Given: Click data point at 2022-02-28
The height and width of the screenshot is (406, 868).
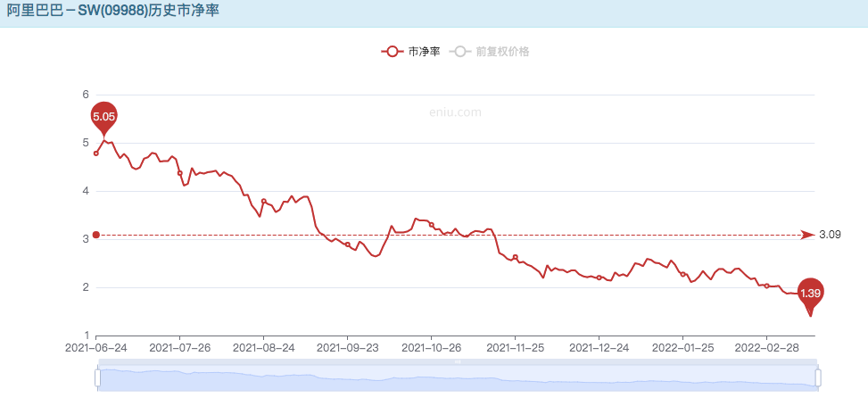Looking at the screenshot, I should coord(766,286).
